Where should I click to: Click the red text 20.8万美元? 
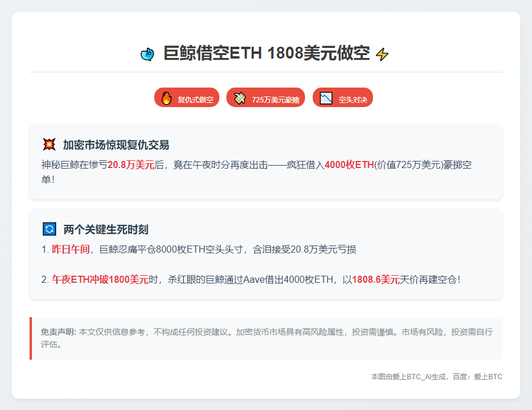(x=131, y=164)
